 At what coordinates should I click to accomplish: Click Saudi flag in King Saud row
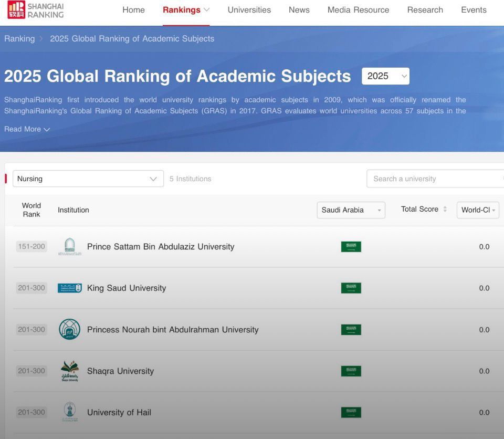351,288
